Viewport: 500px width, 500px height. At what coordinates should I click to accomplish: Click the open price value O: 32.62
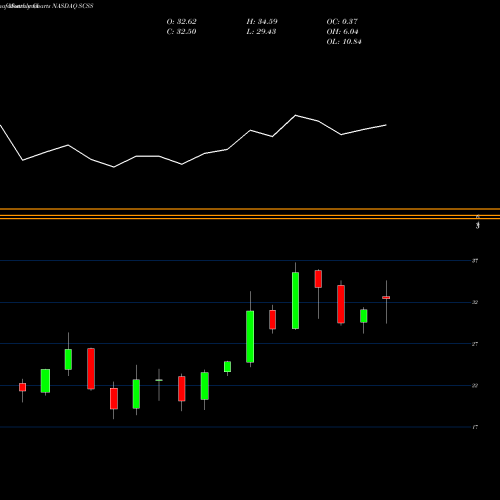(182, 22)
